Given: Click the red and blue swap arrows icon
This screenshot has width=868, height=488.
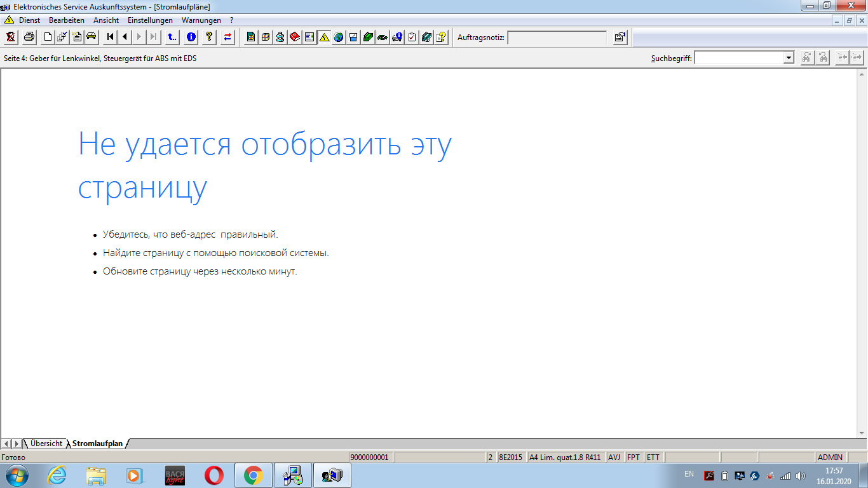Looking at the screenshot, I should tap(227, 37).
